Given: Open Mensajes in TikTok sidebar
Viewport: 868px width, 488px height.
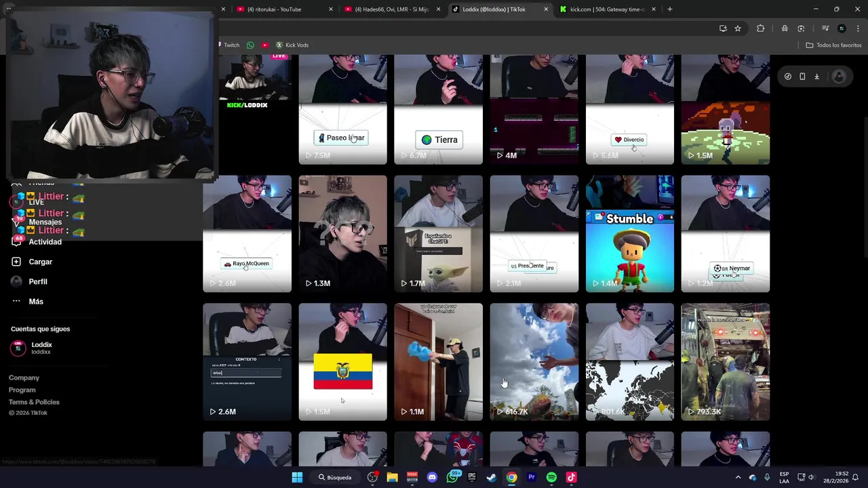Looking at the screenshot, I should [45, 222].
